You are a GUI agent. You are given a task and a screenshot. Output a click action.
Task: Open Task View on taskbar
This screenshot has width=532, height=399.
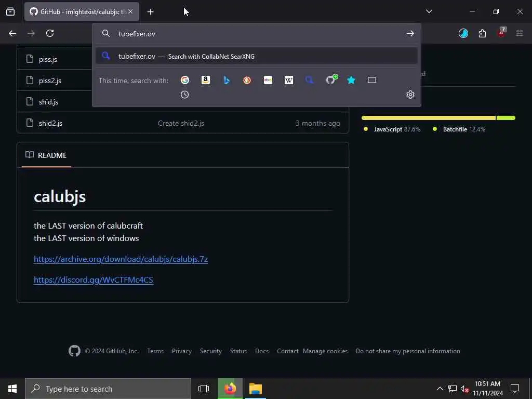pos(204,389)
